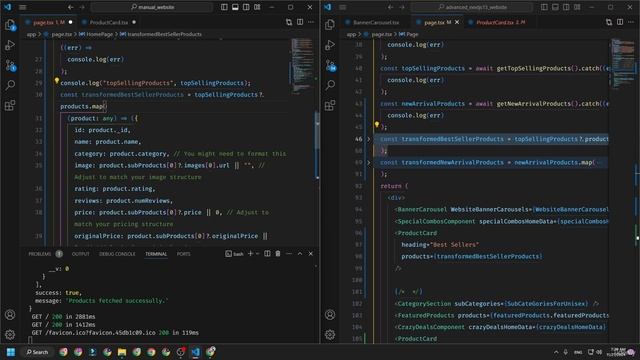640x360 pixels.
Task: Split editor right in advanced_nextjs13_website window
Action: point(620,22)
